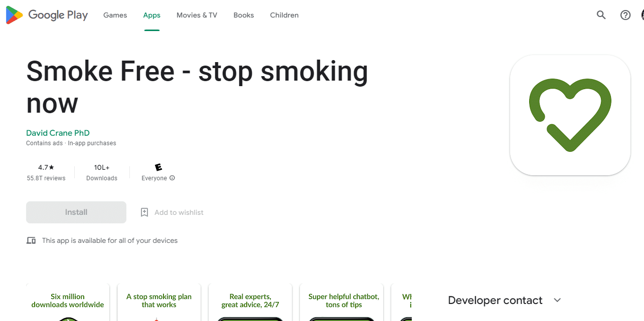
Task: Click the devices availability icon
Action: click(31, 241)
